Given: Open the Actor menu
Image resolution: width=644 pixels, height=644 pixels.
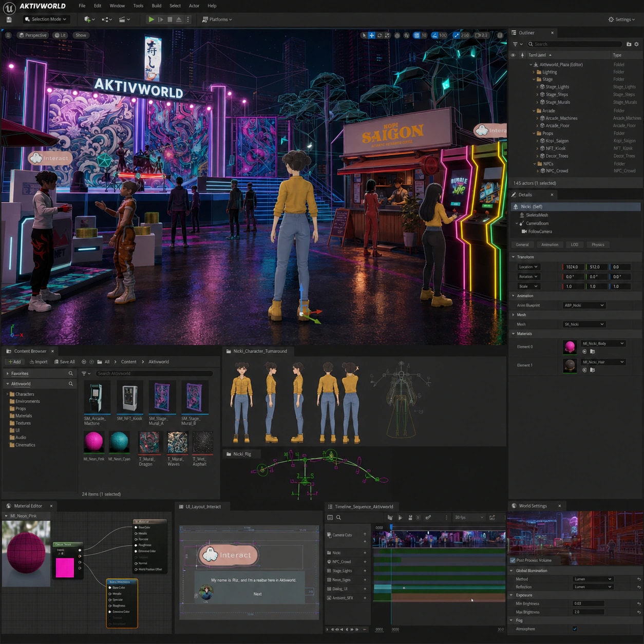Looking at the screenshot, I should tap(194, 6).
